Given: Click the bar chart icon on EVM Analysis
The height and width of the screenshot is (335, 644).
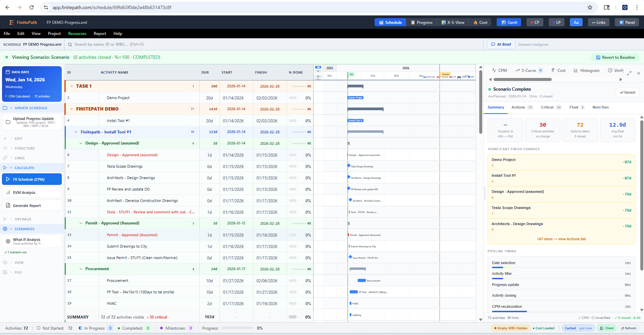Looking at the screenshot, I should pyautogui.click(x=8, y=193).
